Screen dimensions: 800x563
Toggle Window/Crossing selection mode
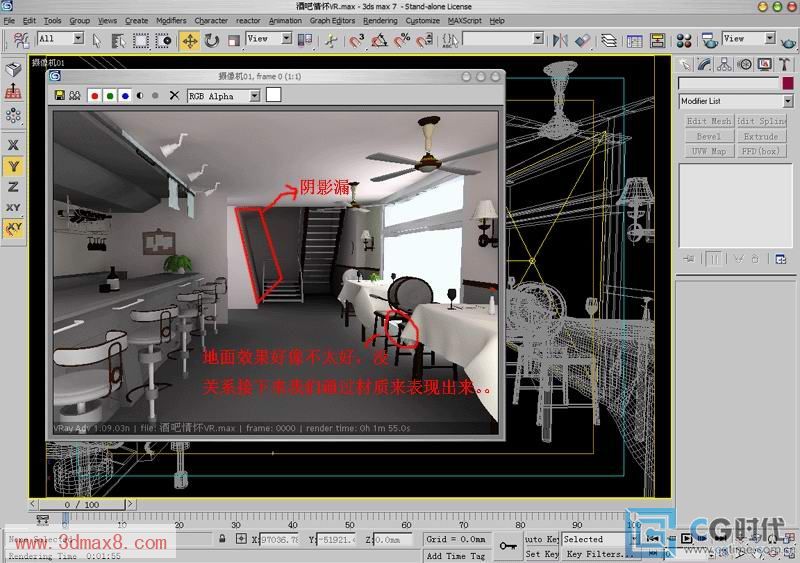163,40
